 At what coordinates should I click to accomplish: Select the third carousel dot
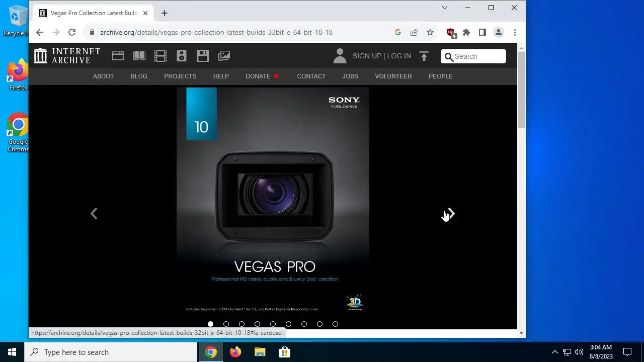pyautogui.click(x=242, y=324)
